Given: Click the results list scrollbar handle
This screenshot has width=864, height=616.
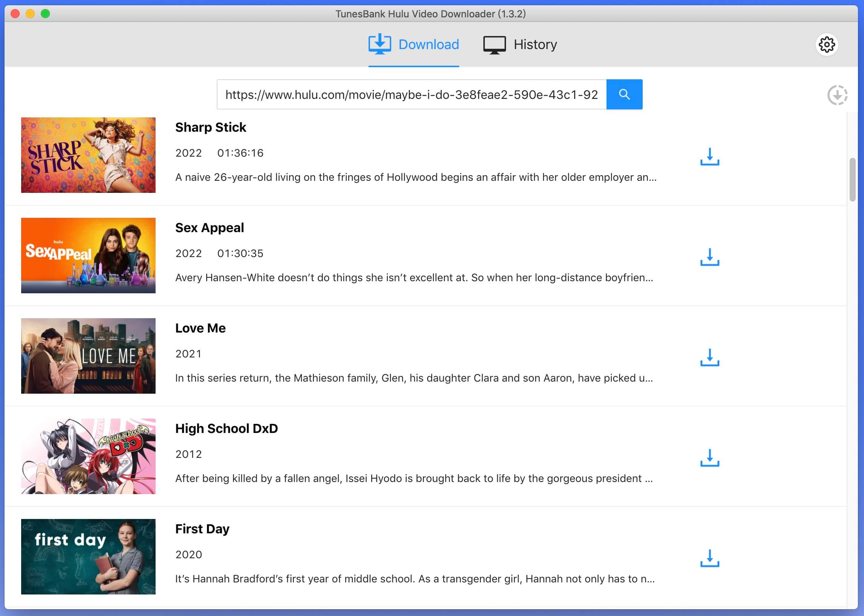Looking at the screenshot, I should point(852,179).
